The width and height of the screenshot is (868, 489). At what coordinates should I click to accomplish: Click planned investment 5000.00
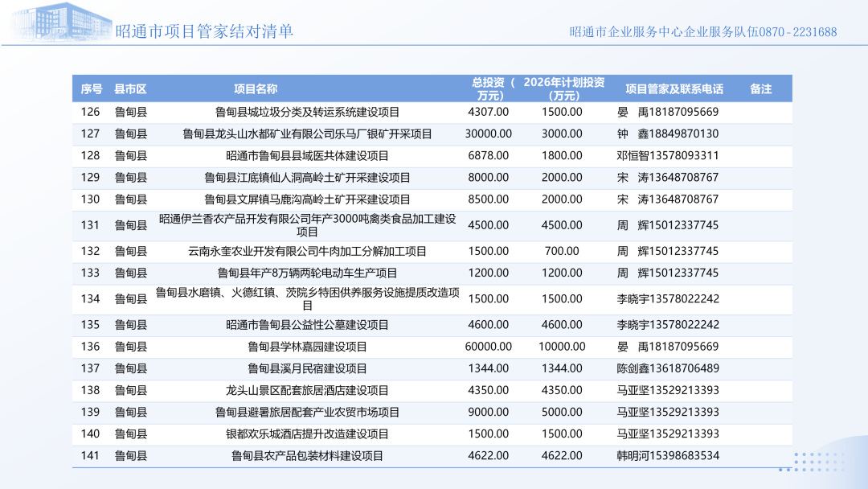562,412
